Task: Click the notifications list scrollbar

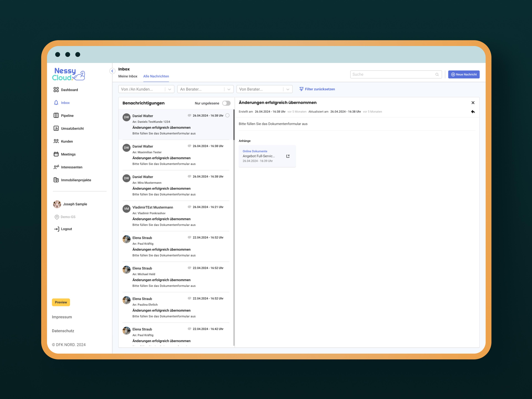Action: tap(234, 125)
